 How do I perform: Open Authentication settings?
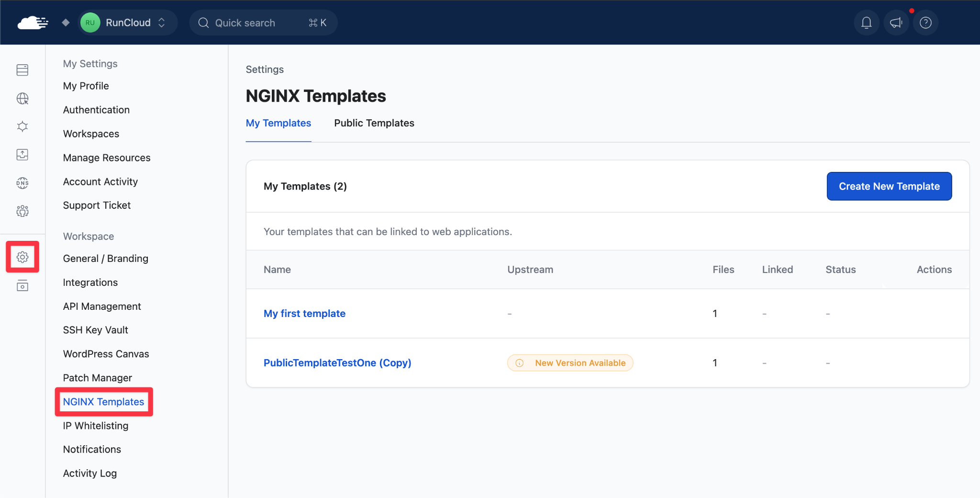point(96,110)
